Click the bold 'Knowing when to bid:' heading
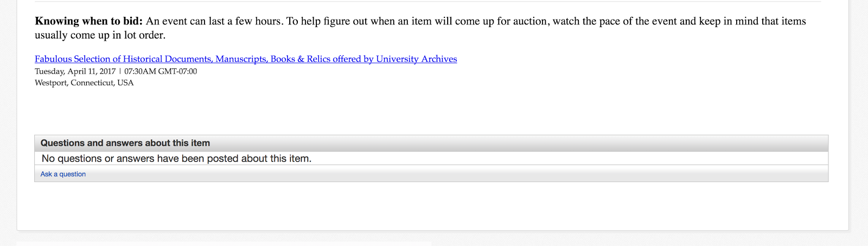This screenshot has height=246, width=868. pos(88,21)
